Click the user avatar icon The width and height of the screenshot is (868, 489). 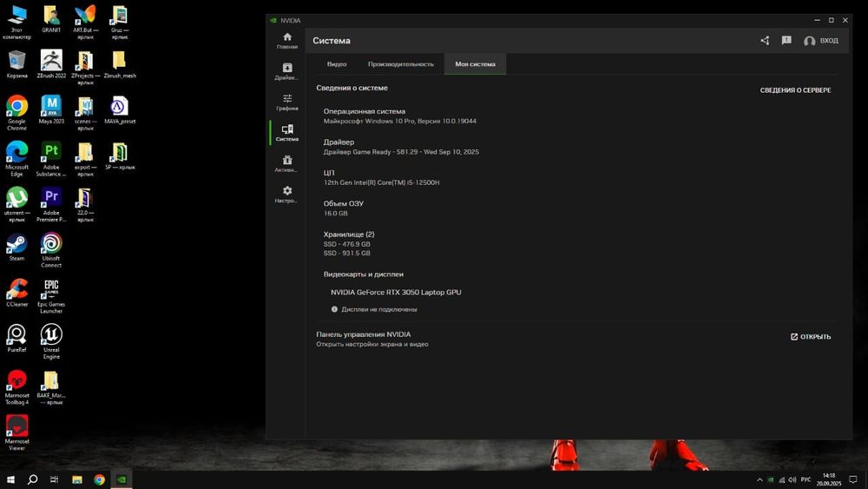click(809, 41)
